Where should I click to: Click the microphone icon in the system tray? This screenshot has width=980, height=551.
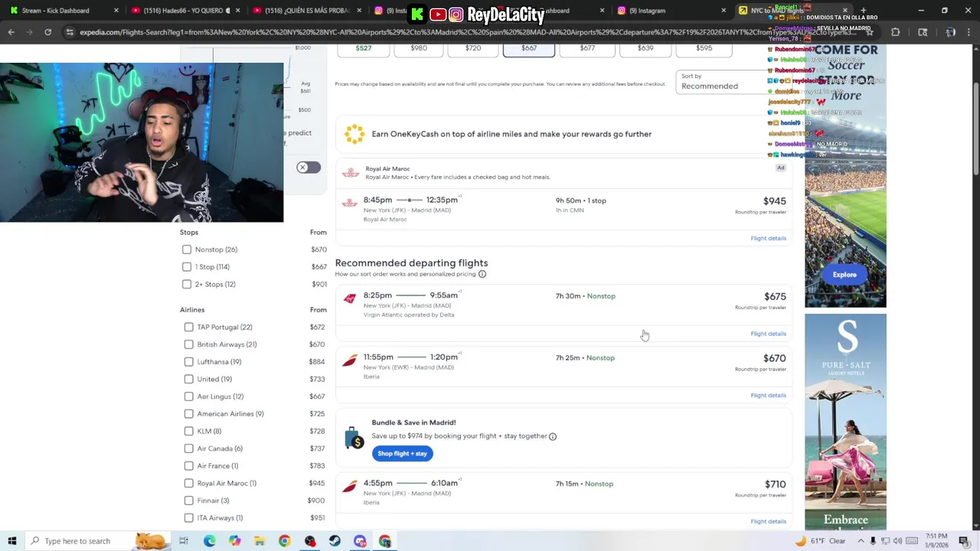(873, 541)
